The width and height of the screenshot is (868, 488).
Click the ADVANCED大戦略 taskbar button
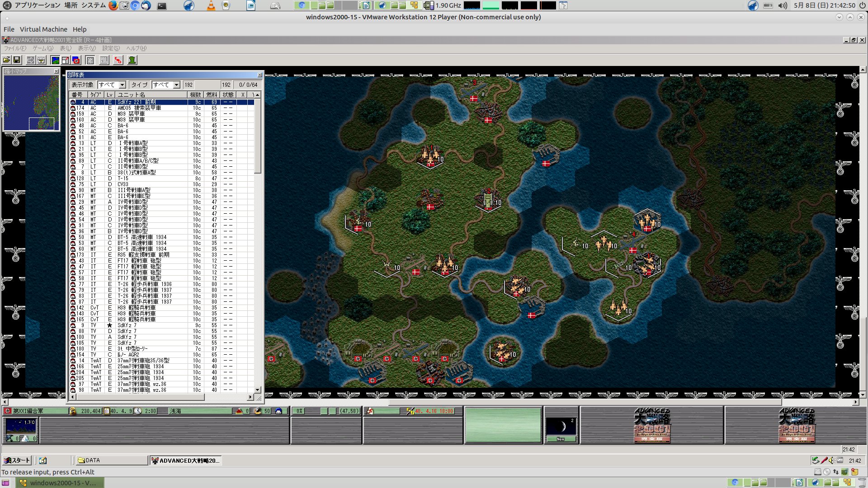[186, 460]
